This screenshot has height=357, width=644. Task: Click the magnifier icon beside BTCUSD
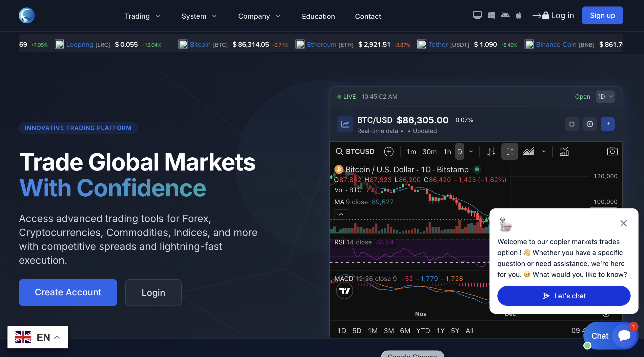point(339,151)
